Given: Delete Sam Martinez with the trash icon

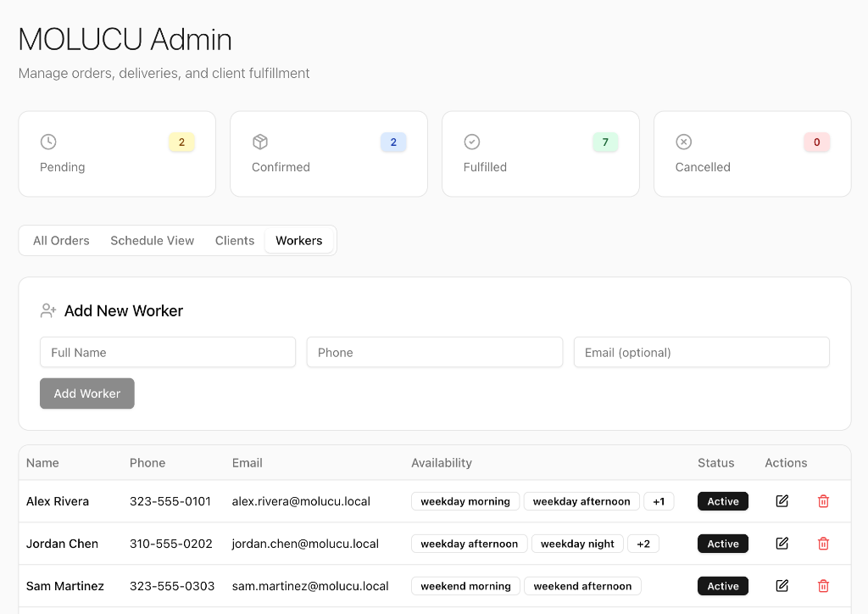Looking at the screenshot, I should click(x=823, y=586).
